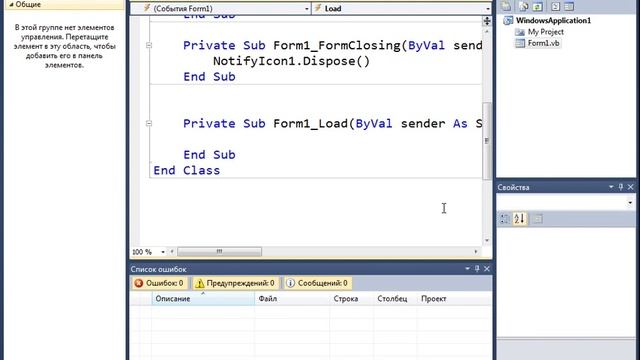Image resolution: width=640 pixels, height=360 pixels.
Task: Click the End Sub line below NotifyIcon1.Dispose()
Action: (x=209, y=77)
